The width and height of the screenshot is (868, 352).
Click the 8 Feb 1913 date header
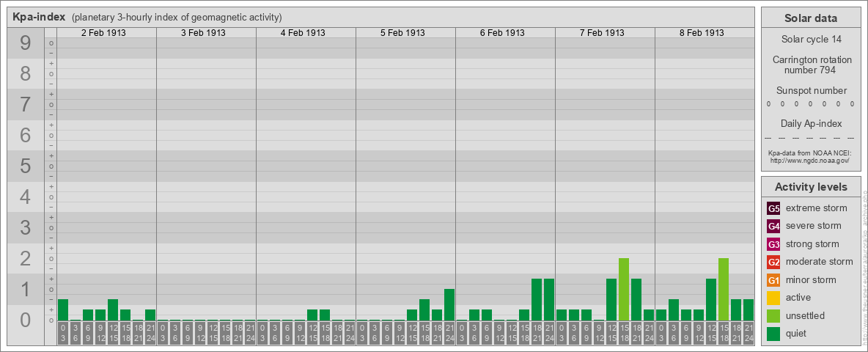click(702, 33)
